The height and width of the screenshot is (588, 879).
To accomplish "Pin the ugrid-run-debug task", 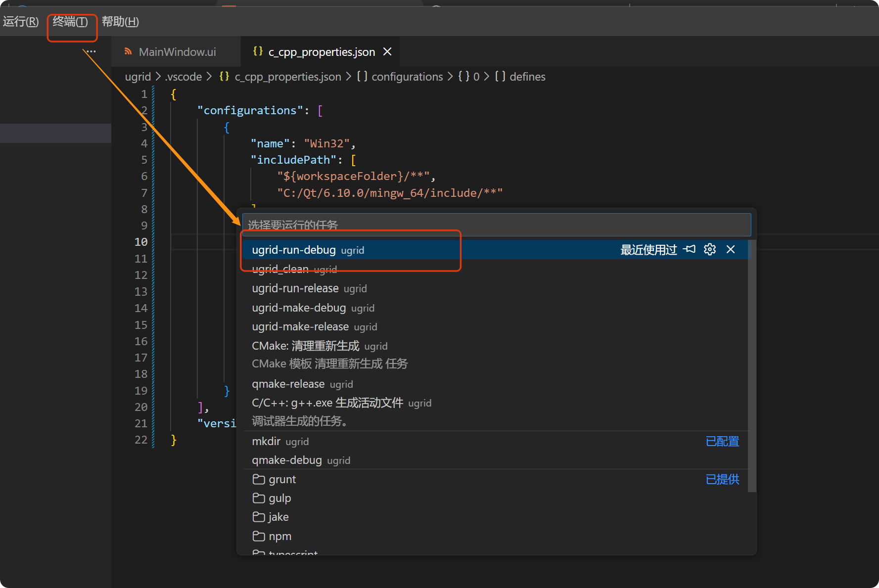I will pos(689,250).
